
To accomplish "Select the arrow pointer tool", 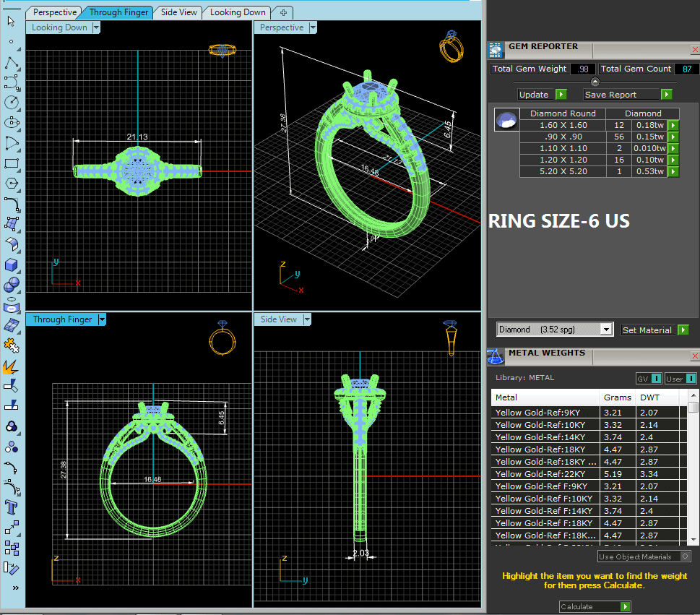I will [x=11, y=20].
